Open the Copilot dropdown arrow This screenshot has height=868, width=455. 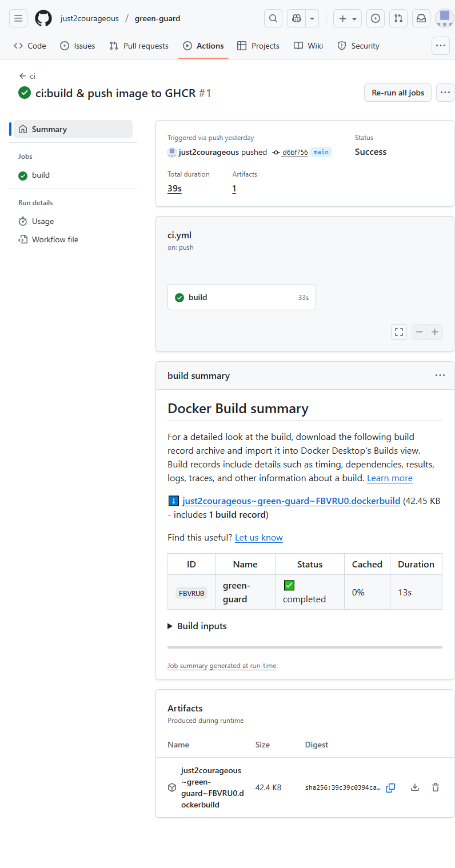pyautogui.click(x=312, y=18)
